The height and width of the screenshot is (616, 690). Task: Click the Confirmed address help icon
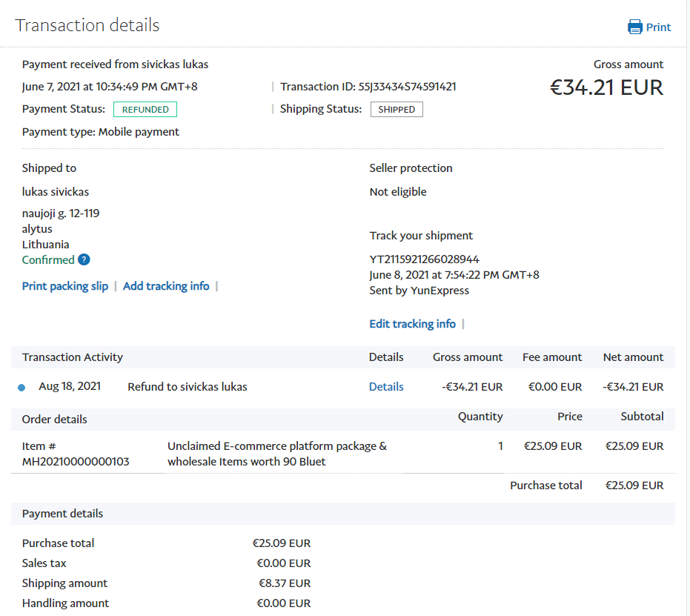84,259
